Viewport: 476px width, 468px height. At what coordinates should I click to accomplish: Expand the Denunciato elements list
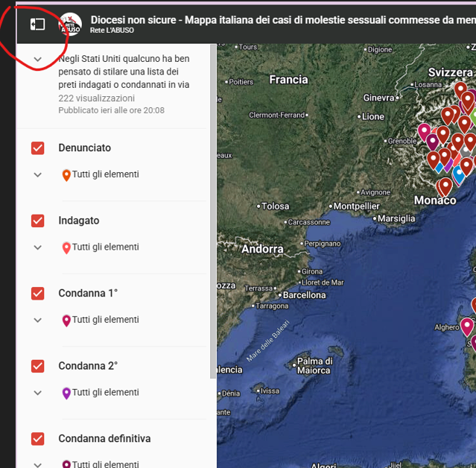click(x=38, y=175)
